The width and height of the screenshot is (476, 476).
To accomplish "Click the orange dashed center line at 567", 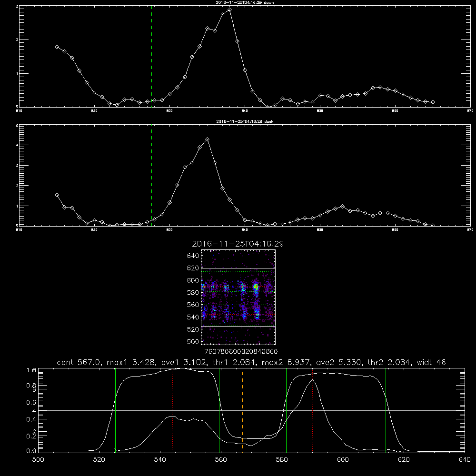I will (x=242, y=410).
